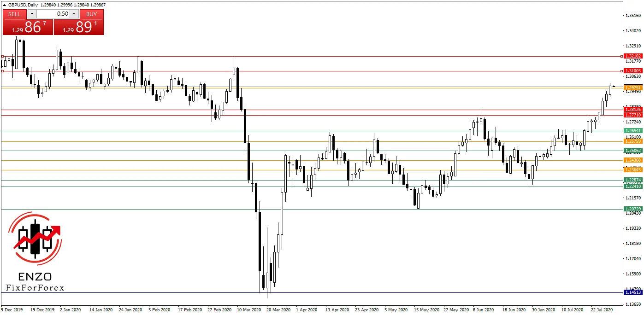Click the 13 Apr 2020 date label

[337, 310]
